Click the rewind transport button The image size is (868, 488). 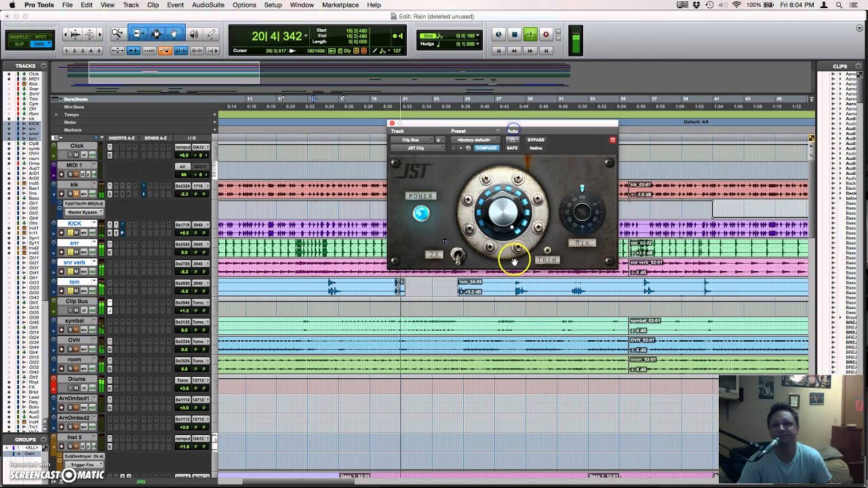tap(515, 50)
